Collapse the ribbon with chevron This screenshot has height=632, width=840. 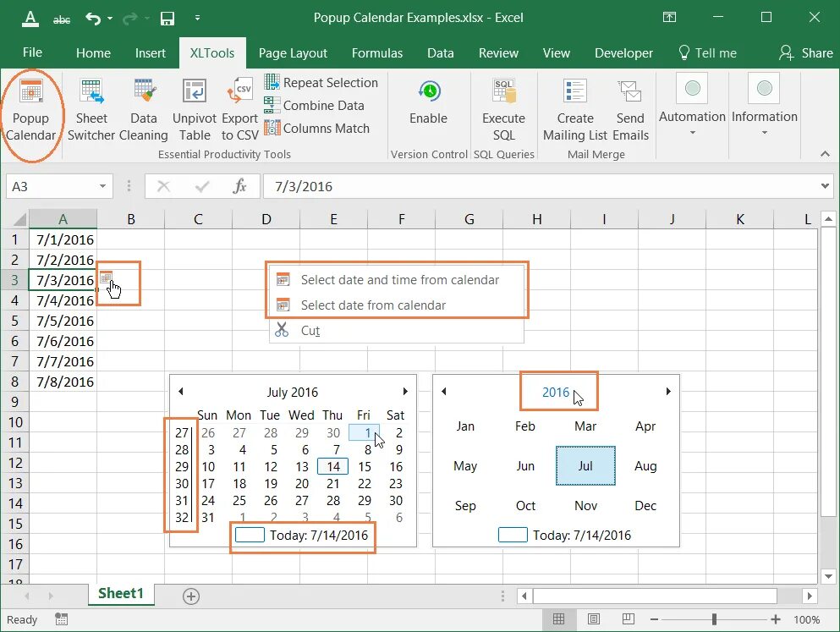coord(825,154)
